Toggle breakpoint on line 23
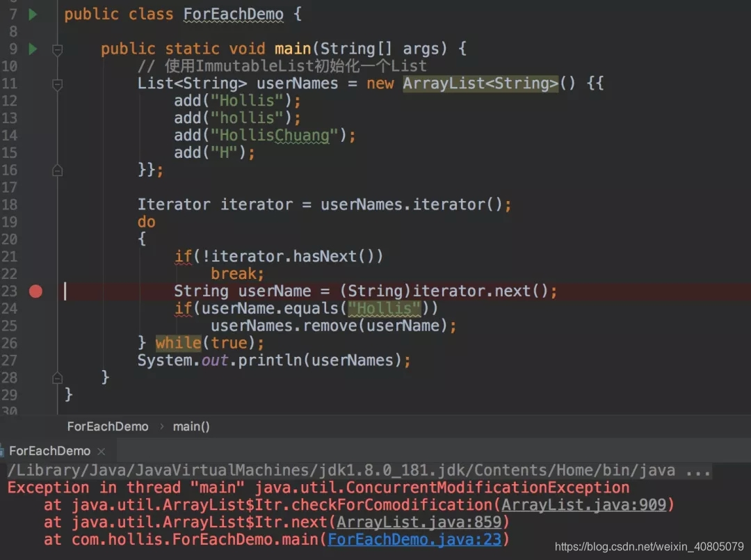This screenshot has height=560, width=751. coord(35,291)
